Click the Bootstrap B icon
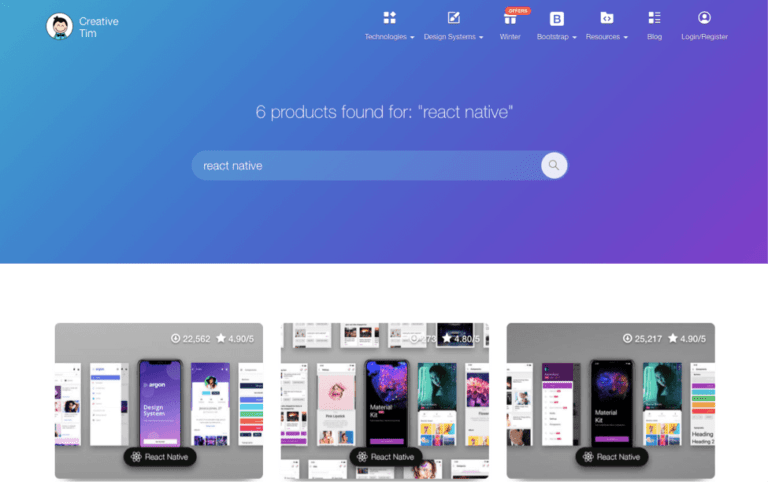 tap(557, 18)
